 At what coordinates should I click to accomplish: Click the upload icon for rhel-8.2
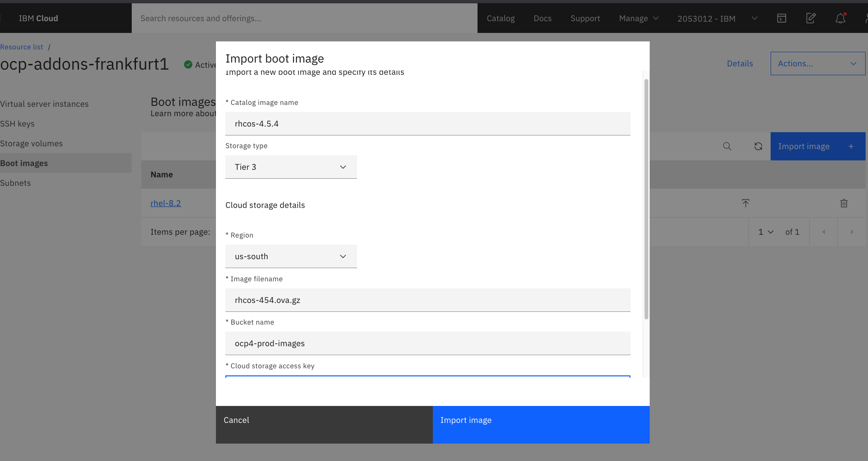[x=745, y=203]
